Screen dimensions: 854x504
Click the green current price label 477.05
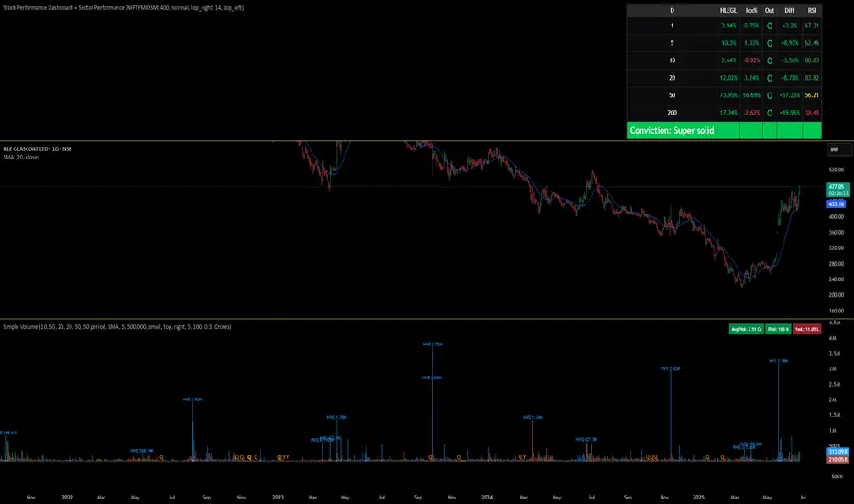(x=836, y=186)
